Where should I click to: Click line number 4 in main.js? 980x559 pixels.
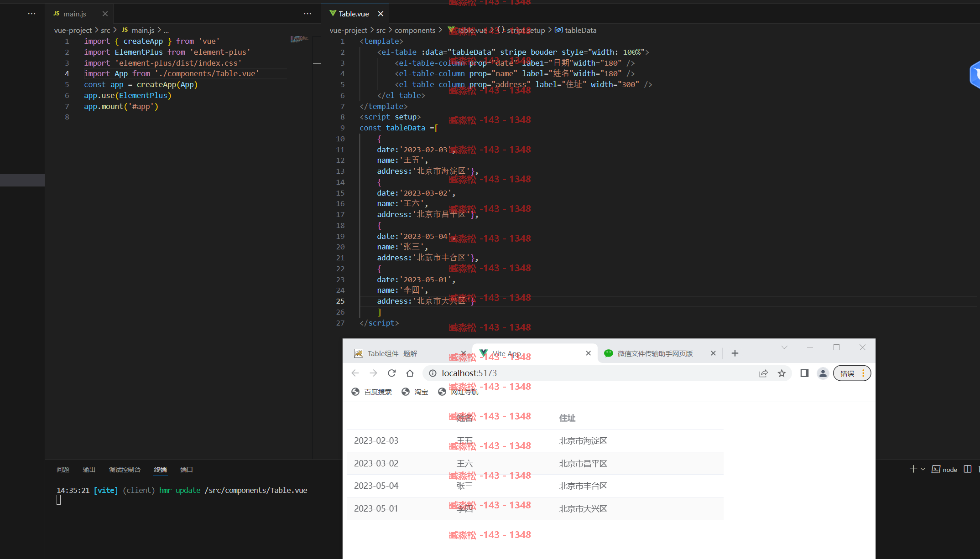[x=67, y=74]
